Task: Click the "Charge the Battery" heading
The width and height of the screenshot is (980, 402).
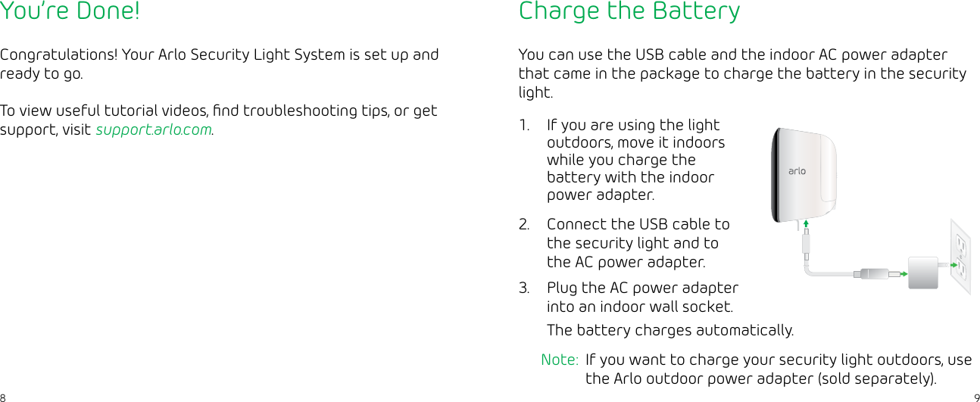Action: [629, 12]
